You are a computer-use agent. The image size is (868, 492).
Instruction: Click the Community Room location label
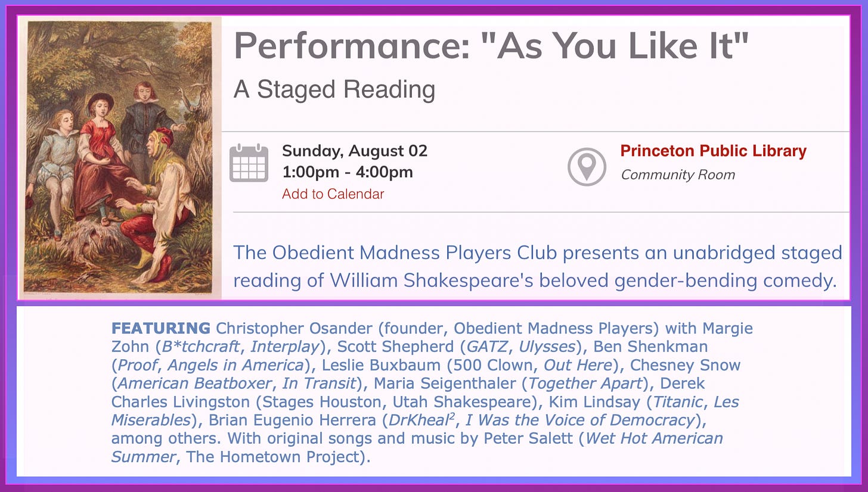[x=678, y=175]
